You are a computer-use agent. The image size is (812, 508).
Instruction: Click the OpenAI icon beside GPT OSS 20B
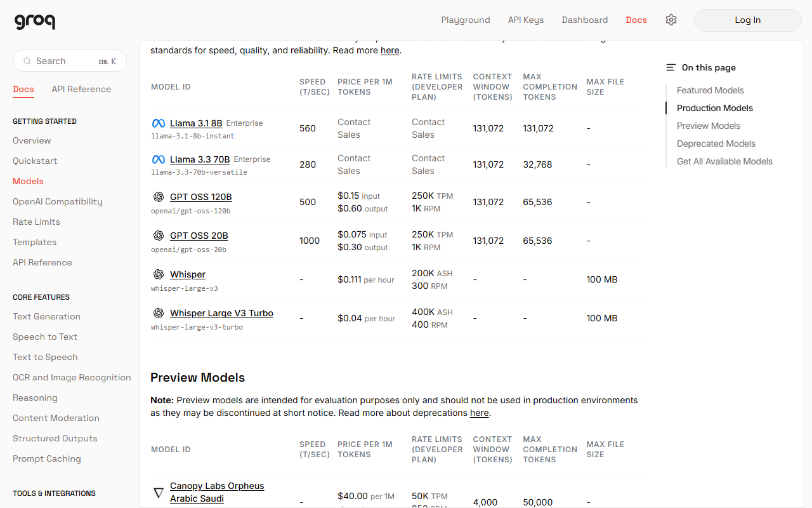coord(159,236)
